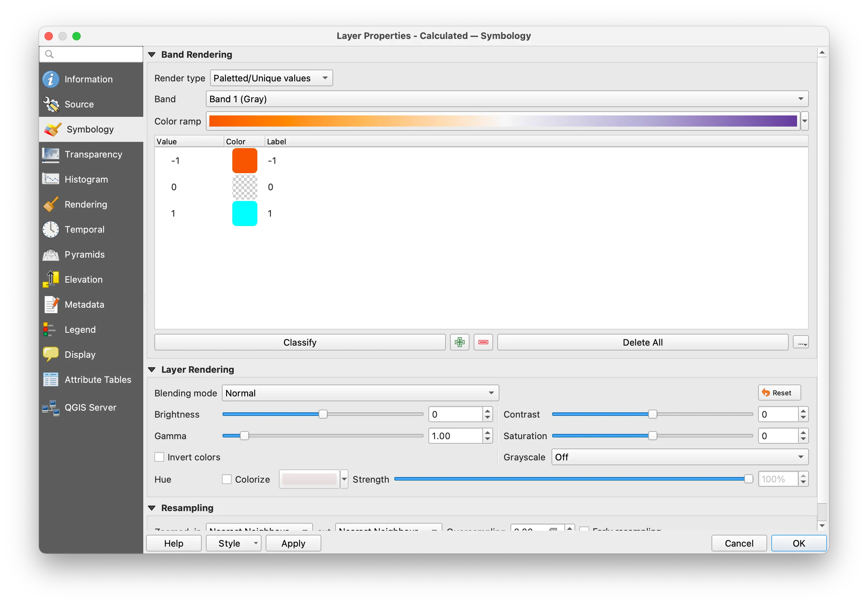This screenshot has width=868, height=605.
Task: Click the green plus add-entry icon
Action: point(459,342)
